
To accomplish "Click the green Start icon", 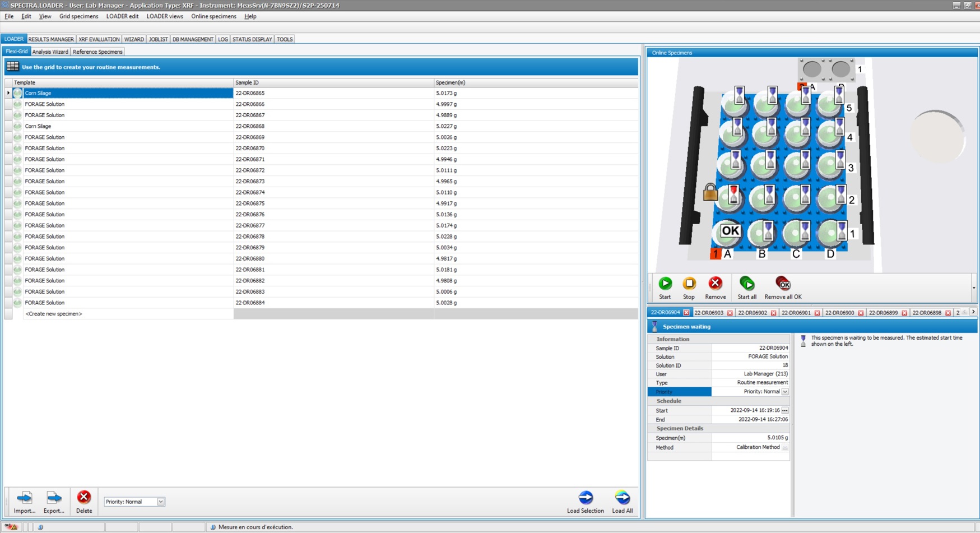I will (x=665, y=284).
